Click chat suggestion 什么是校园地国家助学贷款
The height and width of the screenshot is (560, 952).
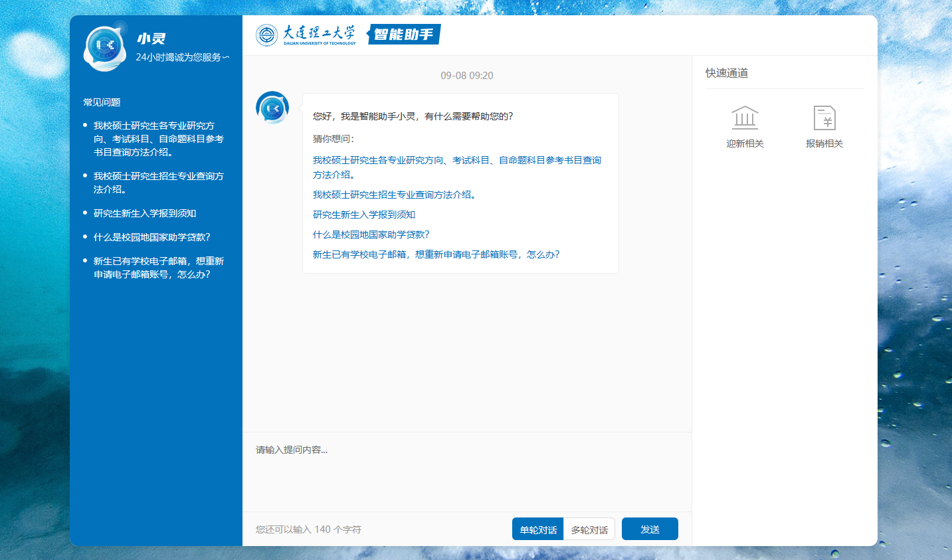tap(371, 234)
